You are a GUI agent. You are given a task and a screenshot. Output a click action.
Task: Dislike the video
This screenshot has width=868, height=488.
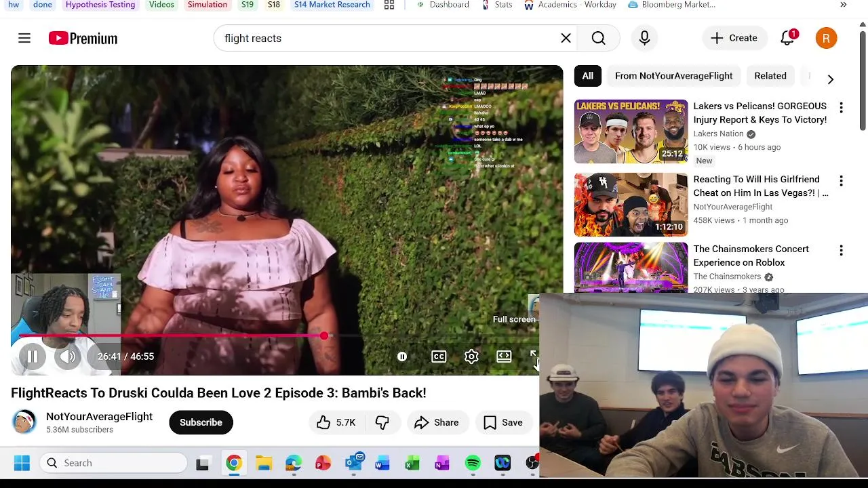coord(382,422)
